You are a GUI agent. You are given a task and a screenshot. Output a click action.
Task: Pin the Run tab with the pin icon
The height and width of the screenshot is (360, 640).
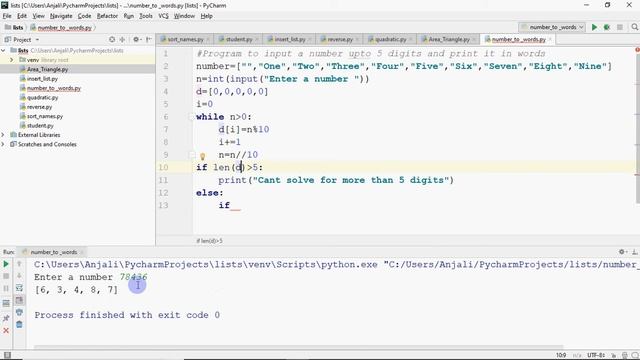[6, 318]
